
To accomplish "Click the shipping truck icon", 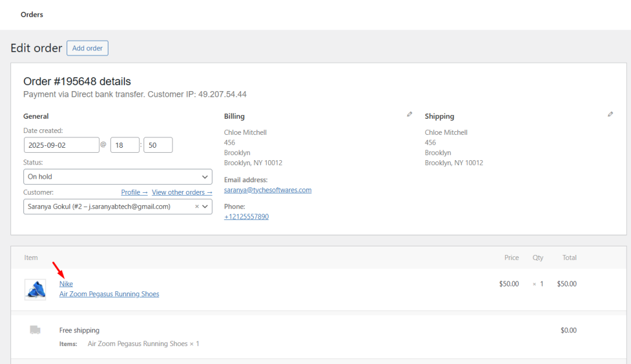I will pyautogui.click(x=35, y=330).
